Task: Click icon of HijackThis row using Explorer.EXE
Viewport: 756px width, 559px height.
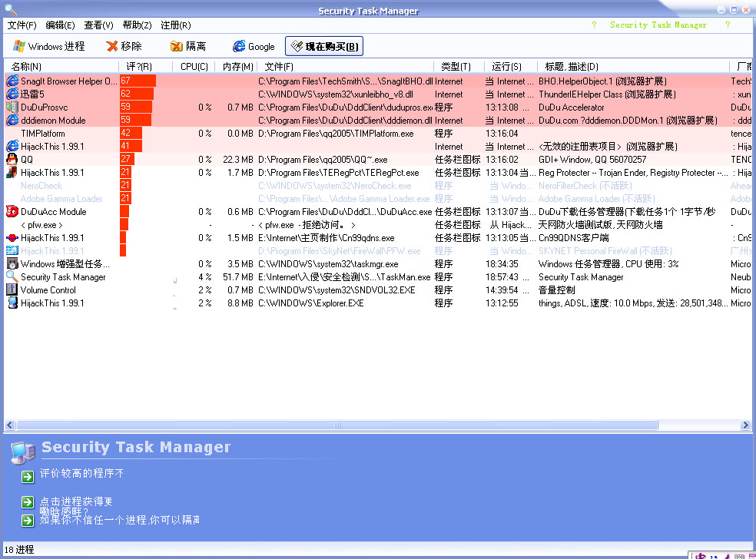Action: pyautogui.click(x=12, y=303)
